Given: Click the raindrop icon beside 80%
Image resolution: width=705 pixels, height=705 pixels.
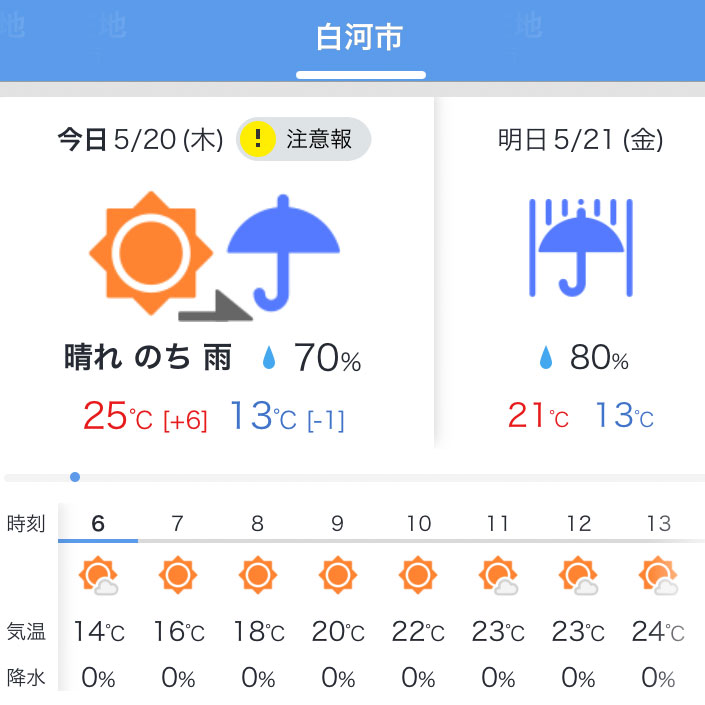Looking at the screenshot, I should click(546, 358).
